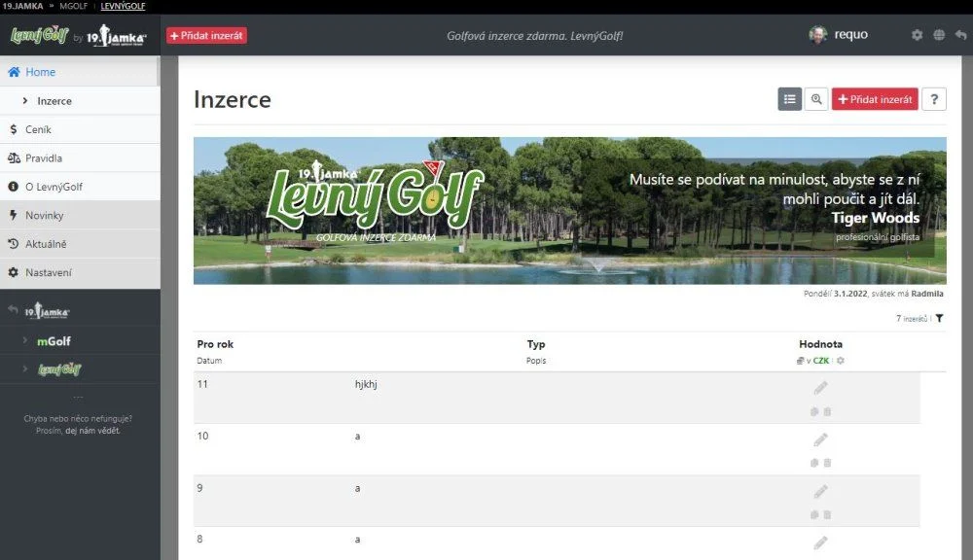Click the 19.jamka logo in header

pyautogui.click(x=116, y=36)
